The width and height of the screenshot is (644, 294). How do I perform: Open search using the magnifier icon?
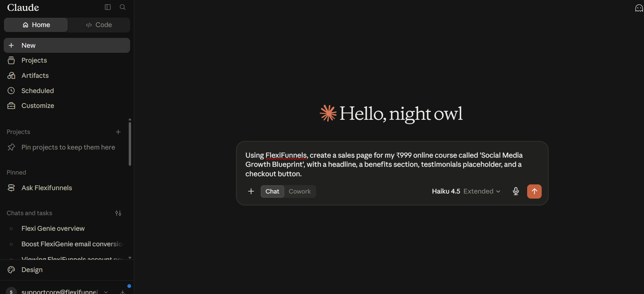[x=123, y=7]
